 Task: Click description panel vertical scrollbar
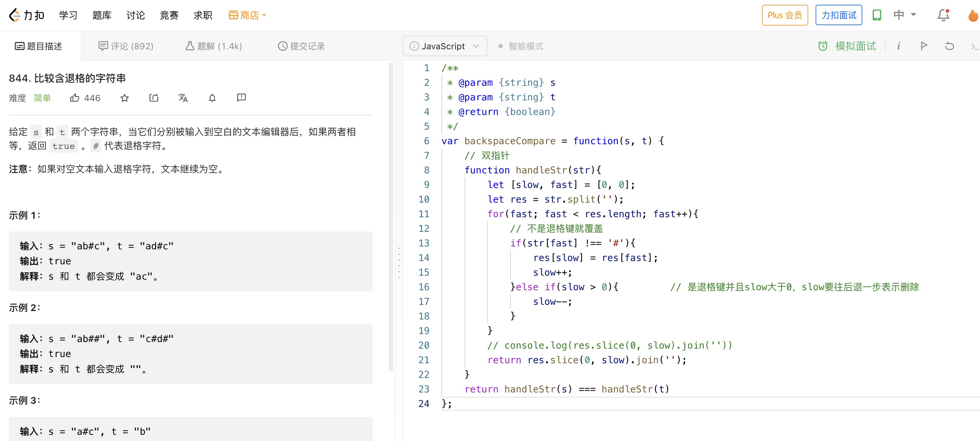click(391, 217)
